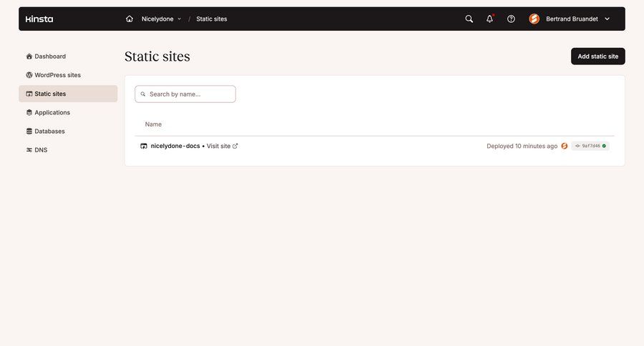Open the Databases section
644x346 pixels.
(x=49, y=132)
